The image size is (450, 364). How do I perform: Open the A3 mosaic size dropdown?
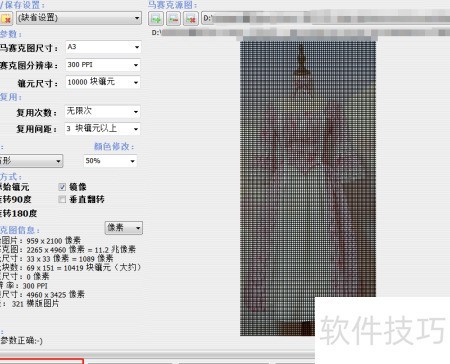tap(103, 47)
